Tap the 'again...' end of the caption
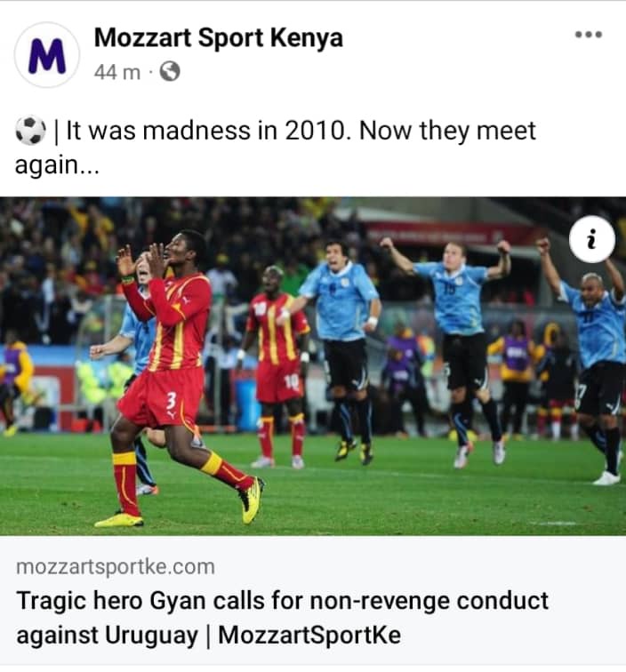 pos(57,165)
